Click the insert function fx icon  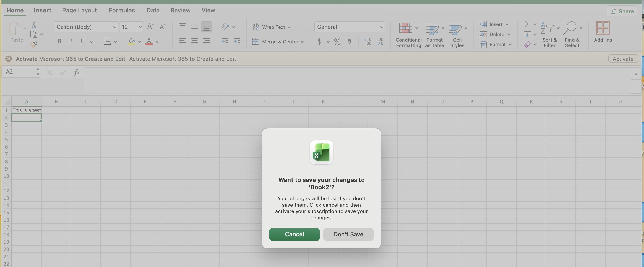77,72
